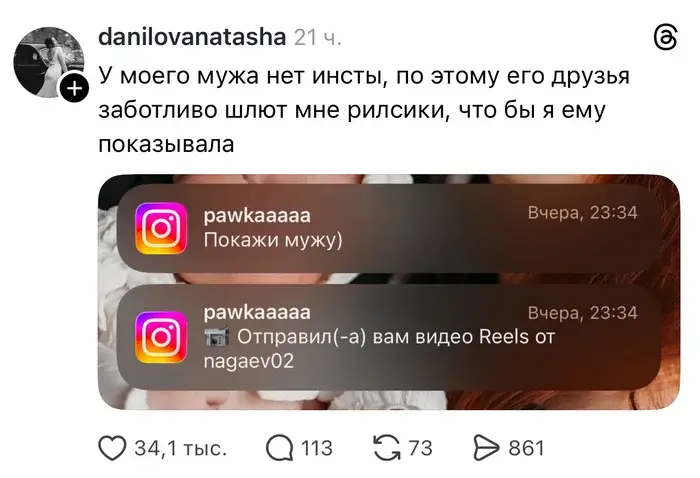Tap pawkaaaaa name in first notification
Image resolution: width=700 pixels, height=478 pixels.
(x=257, y=216)
